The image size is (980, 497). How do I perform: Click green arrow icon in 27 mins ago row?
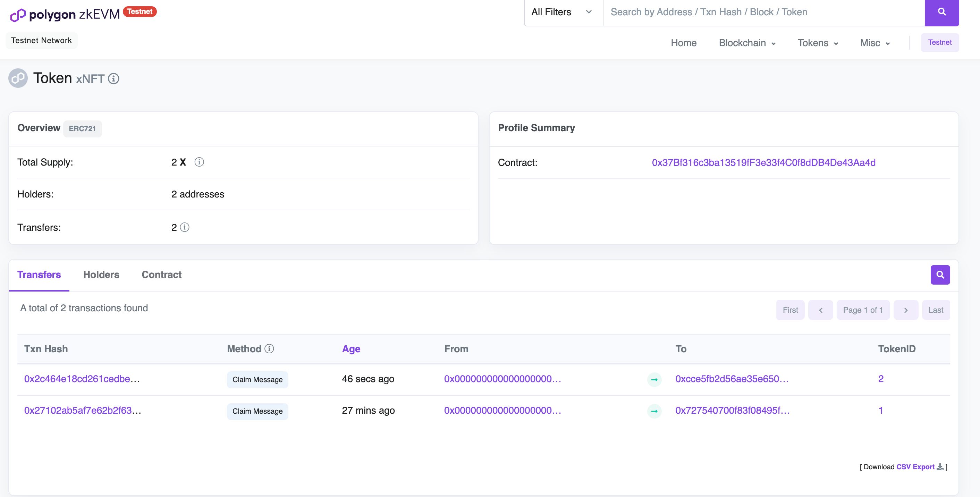654,411
